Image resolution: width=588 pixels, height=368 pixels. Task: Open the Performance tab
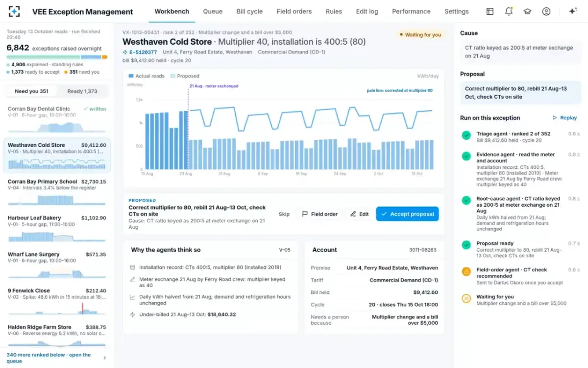[x=411, y=11]
